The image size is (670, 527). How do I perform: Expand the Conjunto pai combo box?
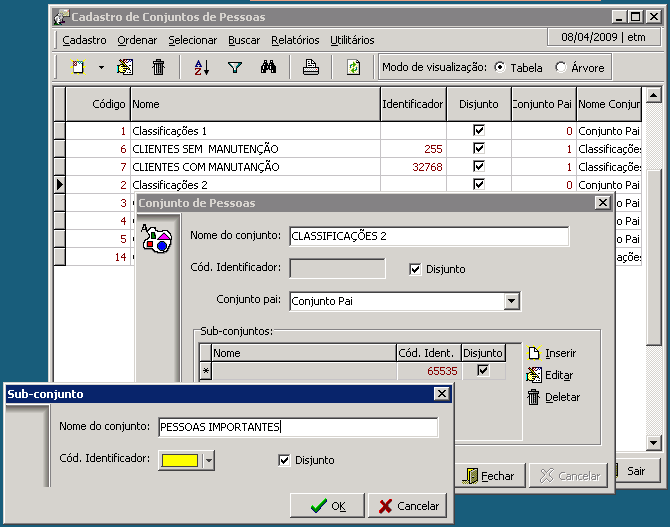(x=511, y=301)
